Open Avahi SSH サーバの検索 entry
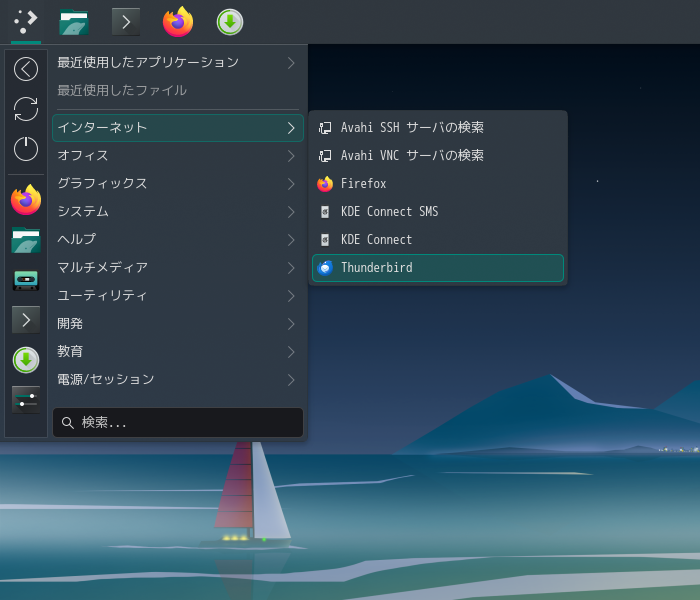The width and height of the screenshot is (700, 600). click(x=438, y=128)
